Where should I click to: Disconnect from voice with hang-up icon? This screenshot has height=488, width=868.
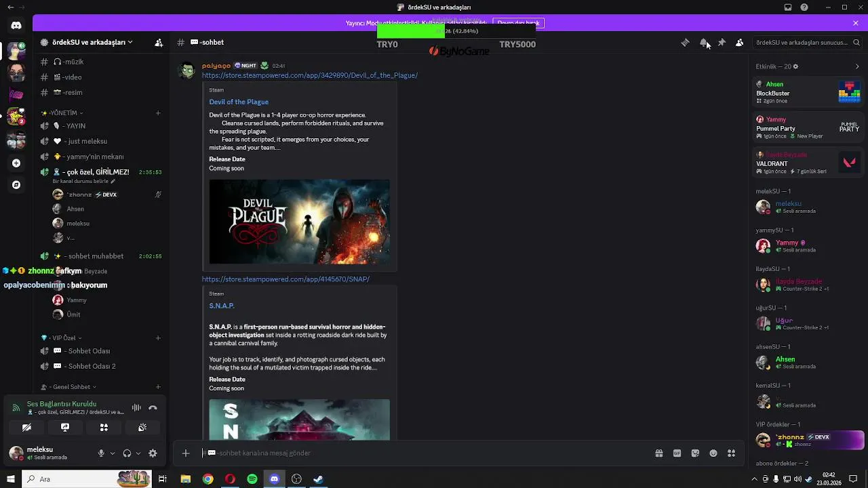(x=153, y=408)
